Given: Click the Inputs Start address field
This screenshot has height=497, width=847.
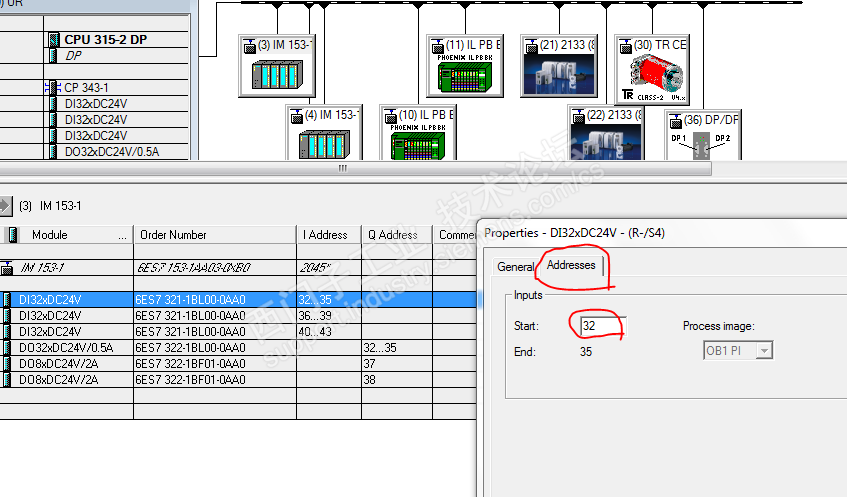Looking at the screenshot, I should click(x=603, y=326).
